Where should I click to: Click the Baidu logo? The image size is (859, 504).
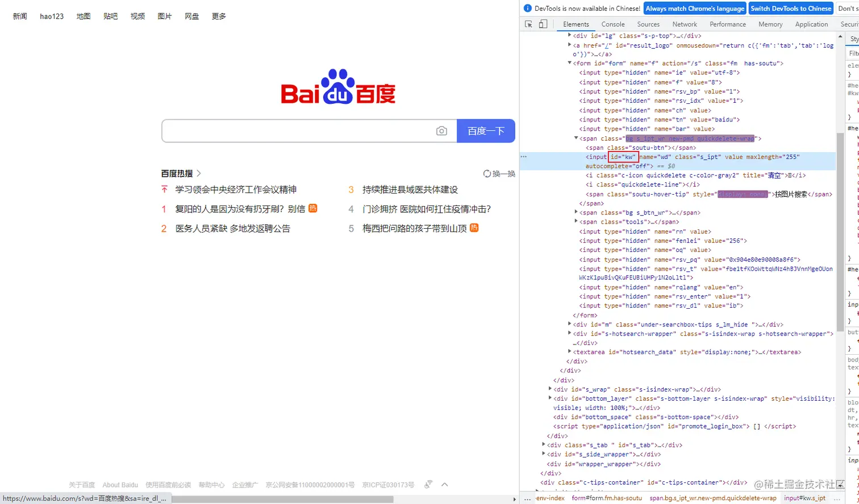338,87
